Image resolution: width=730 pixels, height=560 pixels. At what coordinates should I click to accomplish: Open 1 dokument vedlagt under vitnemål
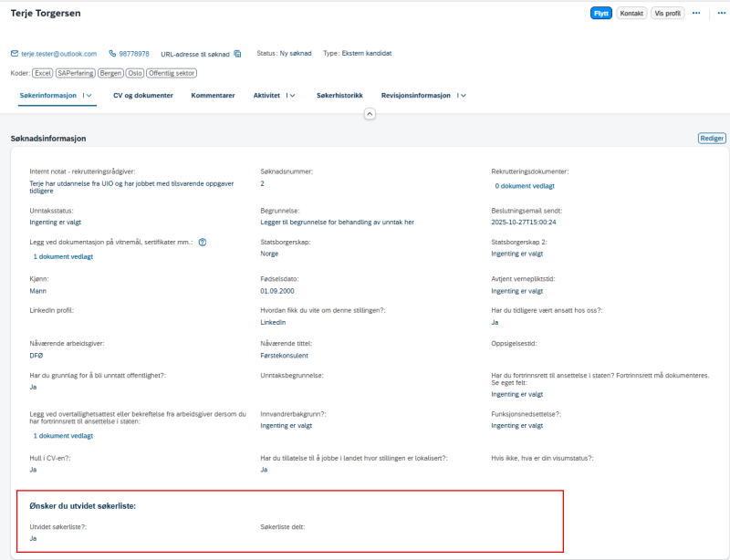pyautogui.click(x=63, y=256)
